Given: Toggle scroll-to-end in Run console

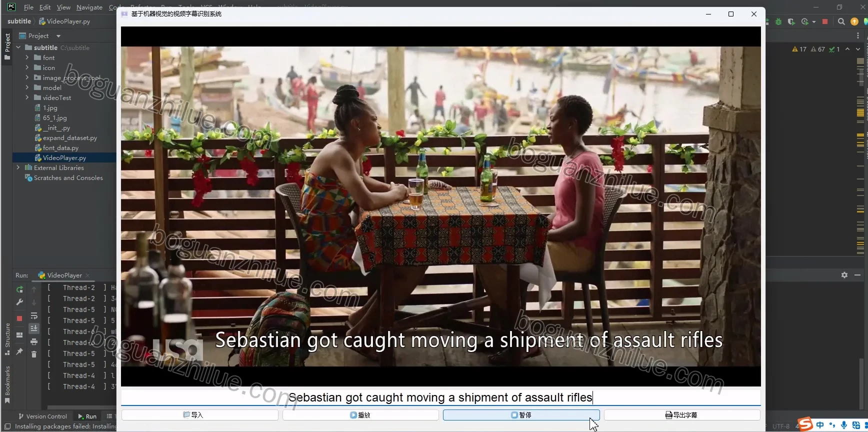Looking at the screenshot, I should tap(34, 328).
